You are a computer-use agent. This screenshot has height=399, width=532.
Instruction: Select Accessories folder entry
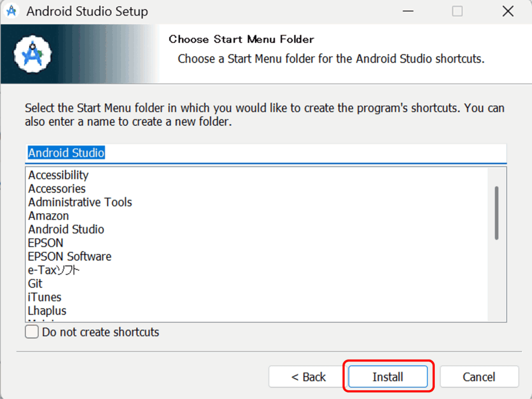pos(57,189)
